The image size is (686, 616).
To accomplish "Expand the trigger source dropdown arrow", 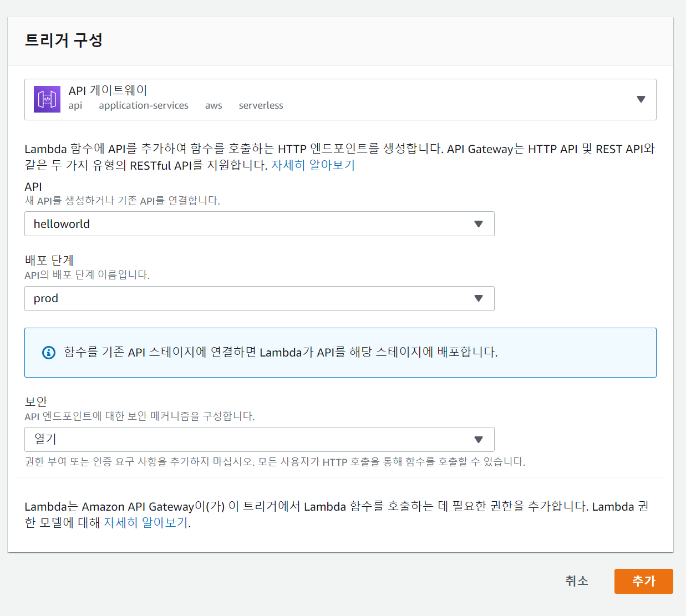I will click(641, 99).
